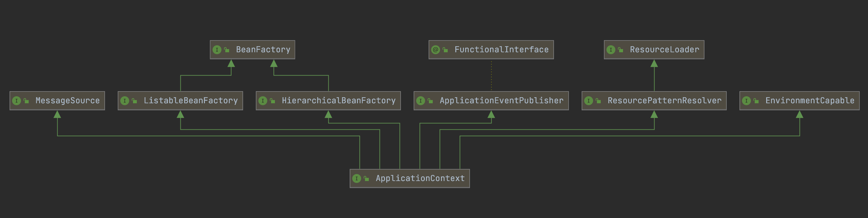This screenshot has height=218, width=868.
Task: Click the interface icon on MessageSource node
Action: [x=17, y=101]
